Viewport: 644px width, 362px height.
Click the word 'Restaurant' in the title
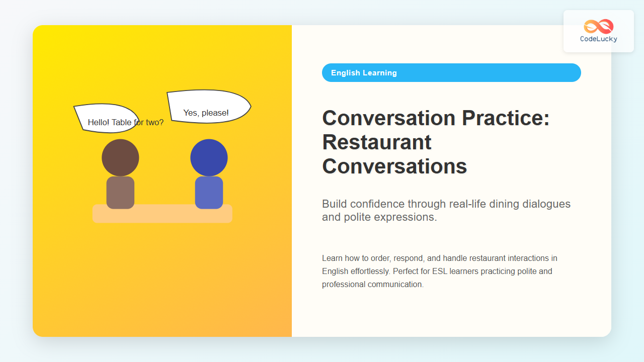coord(377,142)
